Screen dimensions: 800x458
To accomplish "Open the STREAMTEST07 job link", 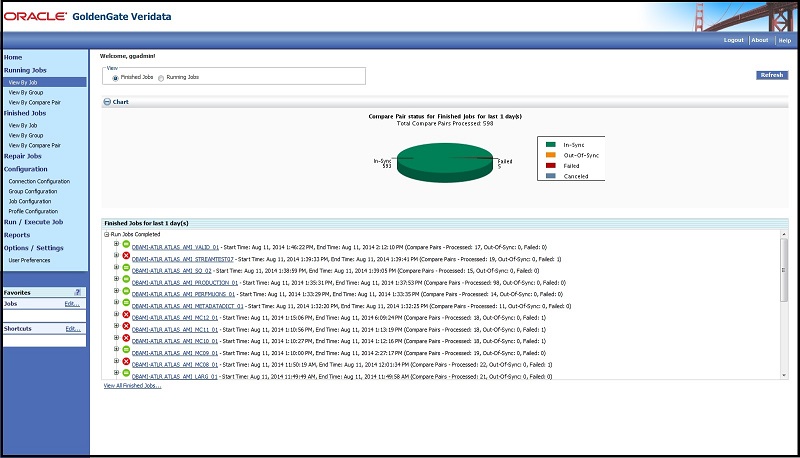I will (x=182, y=259).
